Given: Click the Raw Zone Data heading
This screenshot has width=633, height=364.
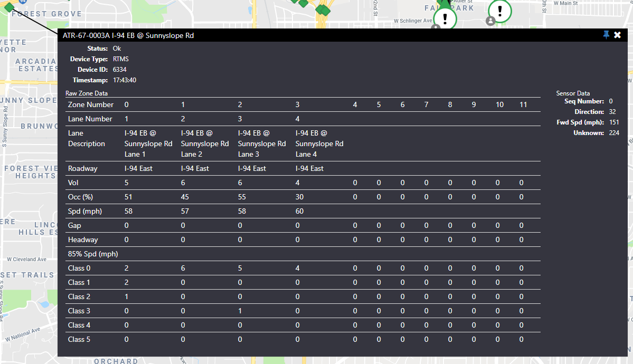Looking at the screenshot, I should coord(87,93).
